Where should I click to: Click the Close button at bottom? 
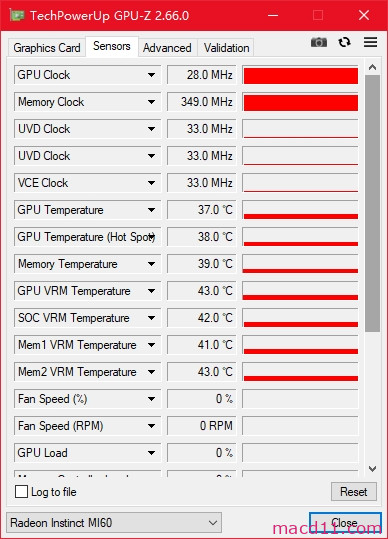click(x=345, y=523)
